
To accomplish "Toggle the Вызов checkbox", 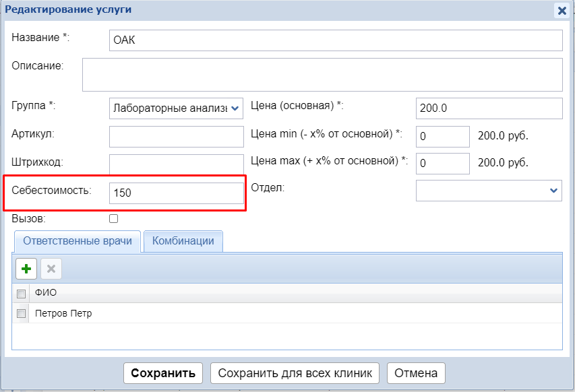I will [x=113, y=218].
